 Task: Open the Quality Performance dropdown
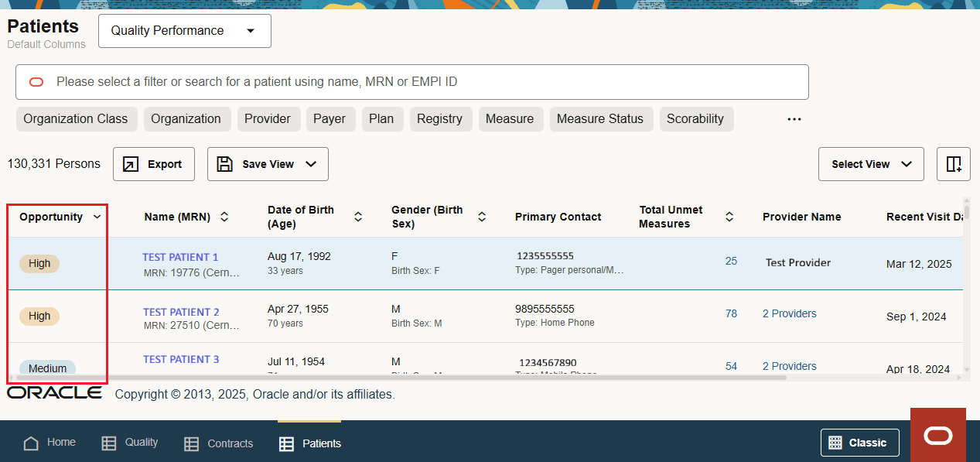(184, 31)
